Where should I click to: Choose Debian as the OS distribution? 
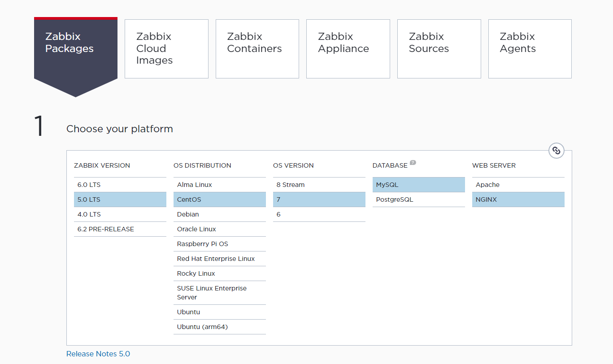219,214
